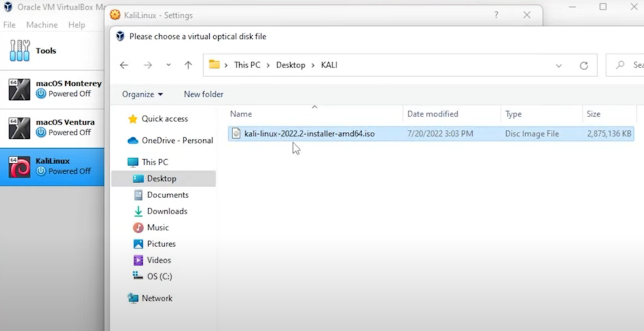The image size is (644, 331).
Task: Click the Documents folder icon
Action: tap(139, 195)
